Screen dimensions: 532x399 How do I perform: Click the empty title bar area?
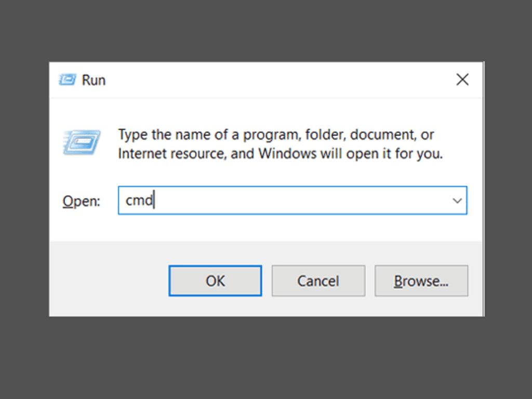[270, 80]
